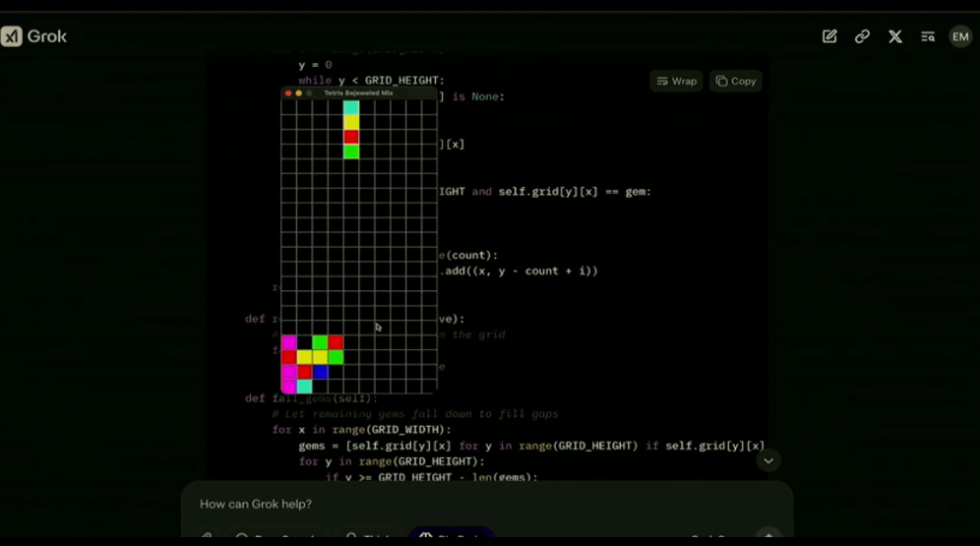Copy the share link via chain icon
Viewport: 980px width, 546px height.
click(862, 36)
